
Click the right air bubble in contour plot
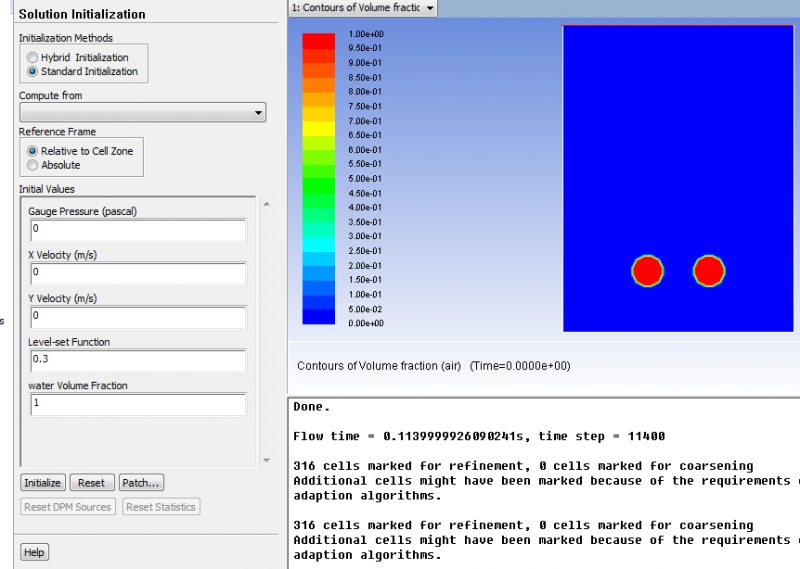pos(709,271)
